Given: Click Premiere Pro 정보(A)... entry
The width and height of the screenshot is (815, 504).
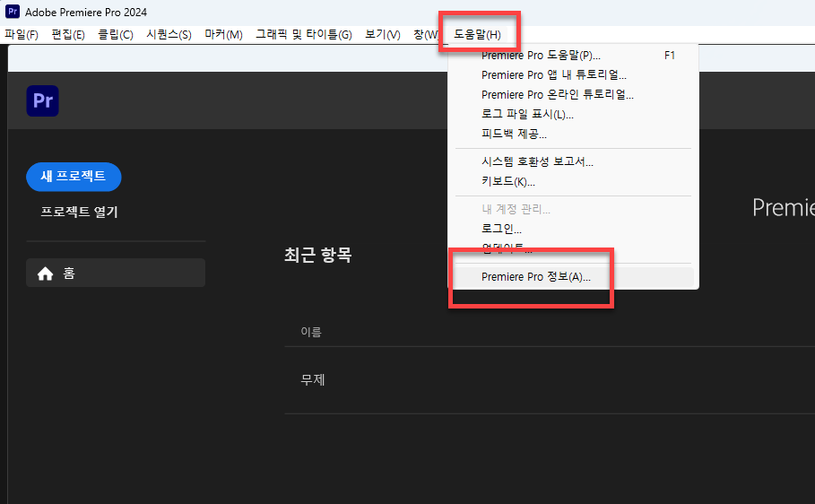Looking at the screenshot, I should tap(573, 277).
